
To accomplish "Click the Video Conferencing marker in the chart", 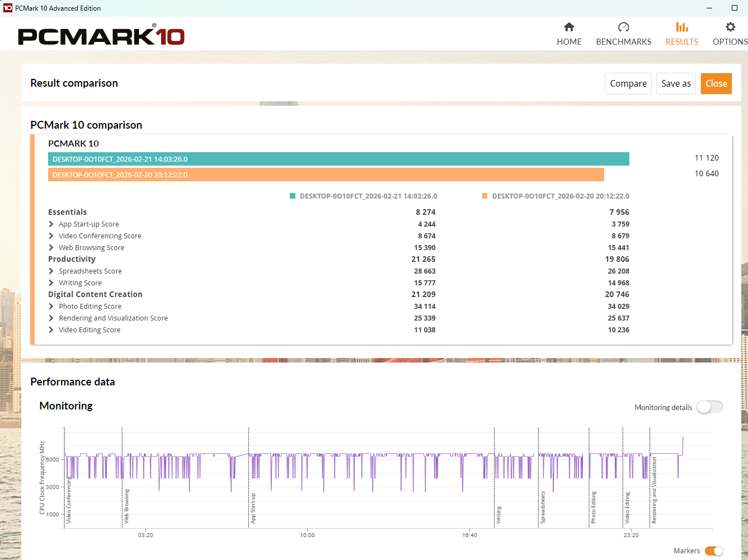I will [69, 500].
